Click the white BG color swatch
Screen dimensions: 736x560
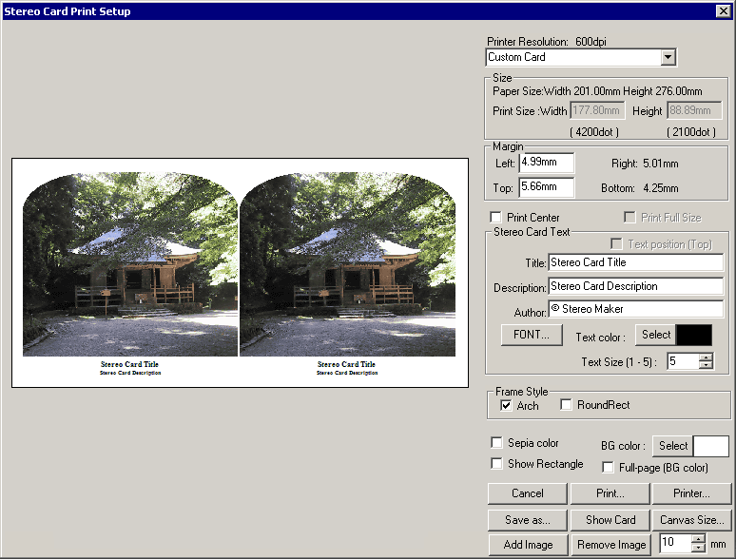tap(710, 446)
